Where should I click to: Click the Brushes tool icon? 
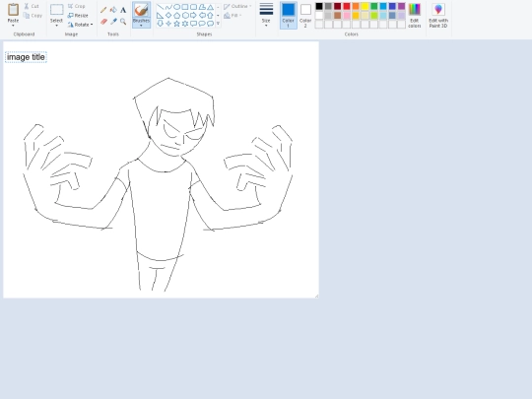pos(141,10)
